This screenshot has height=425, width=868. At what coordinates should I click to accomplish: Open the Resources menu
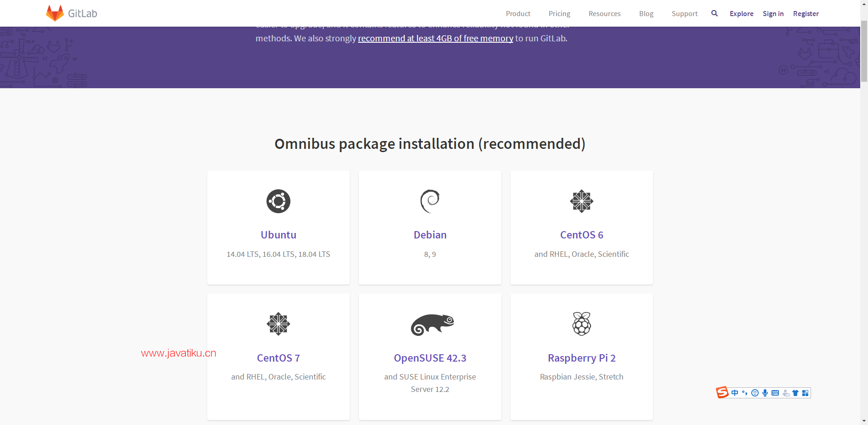[x=604, y=14]
